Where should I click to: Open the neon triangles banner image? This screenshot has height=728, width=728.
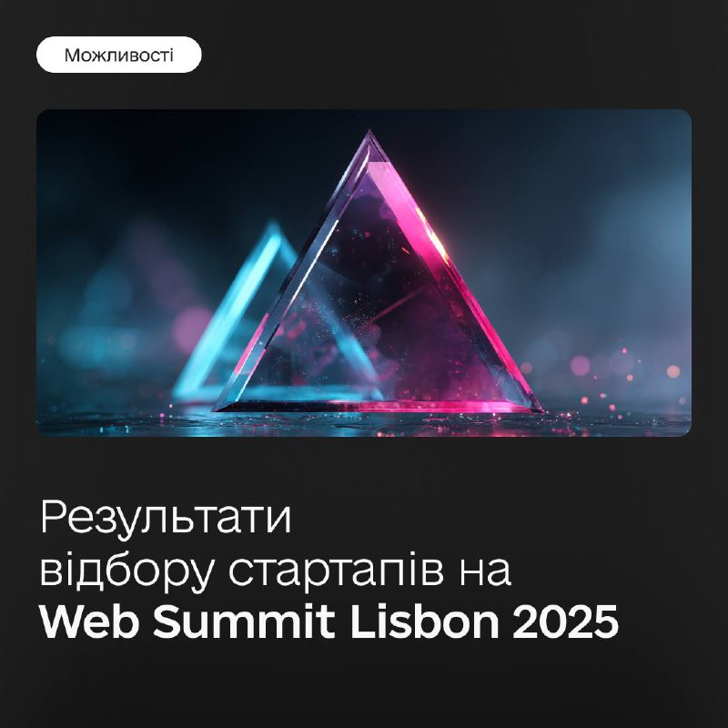(364, 273)
